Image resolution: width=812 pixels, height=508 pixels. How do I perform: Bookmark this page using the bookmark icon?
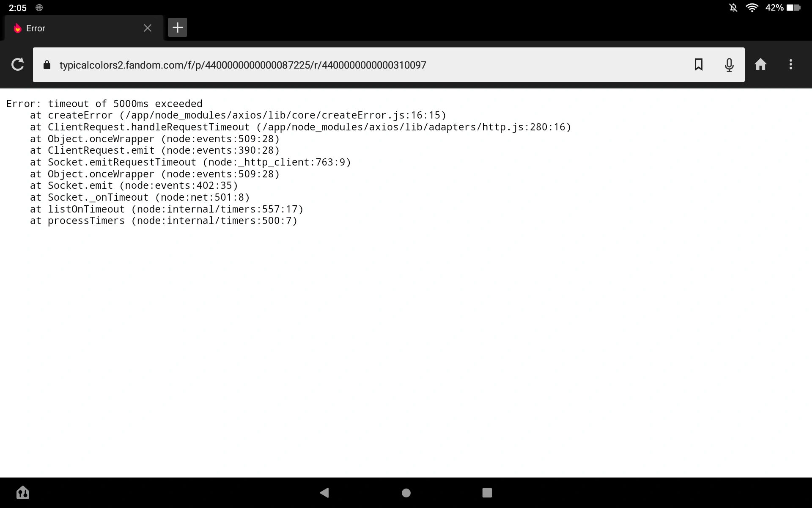coord(699,64)
